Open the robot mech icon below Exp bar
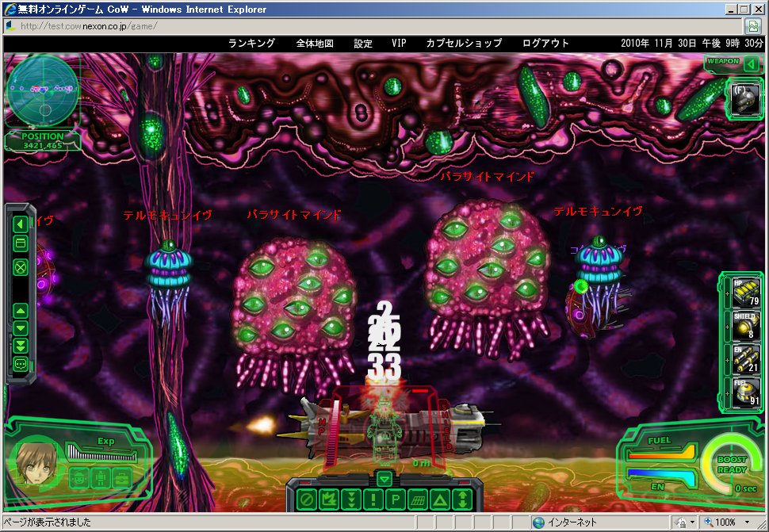Viewport: 769px width, 532px height. [100, 478]
